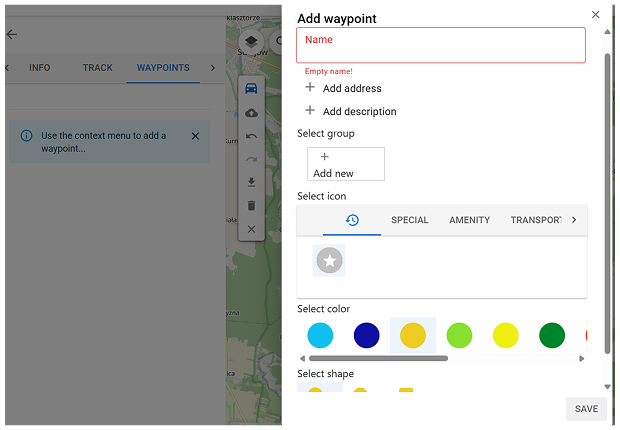This screenshot has width=620, height=430.
Task: Pick the dark blue color swatch
Action: [x=366, y=335]
